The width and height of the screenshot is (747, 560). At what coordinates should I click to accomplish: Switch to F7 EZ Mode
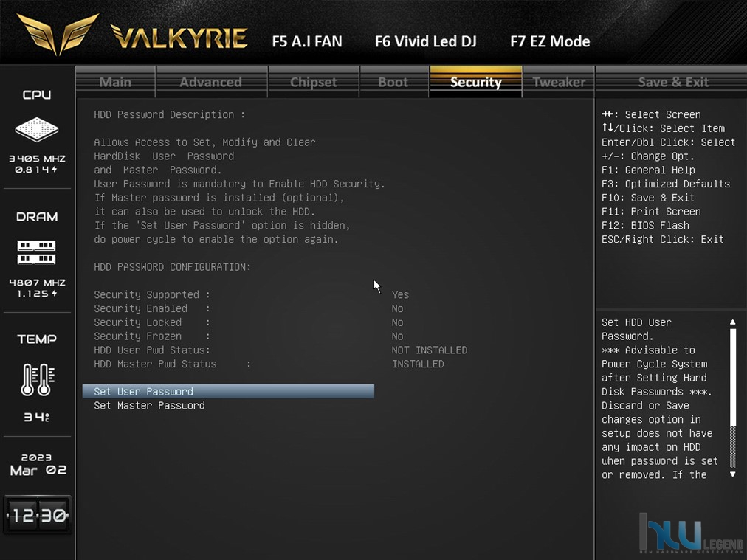tap(550, 41)
